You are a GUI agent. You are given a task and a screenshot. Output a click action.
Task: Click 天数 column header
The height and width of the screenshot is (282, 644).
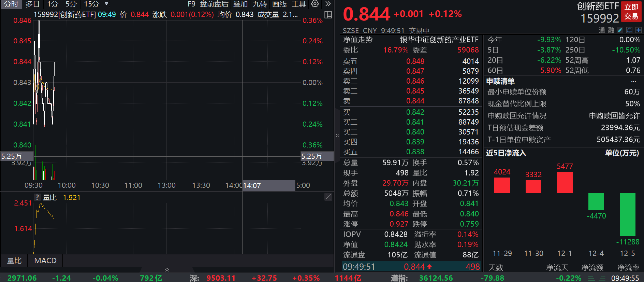pyautogui.click(x=496, y=267)
